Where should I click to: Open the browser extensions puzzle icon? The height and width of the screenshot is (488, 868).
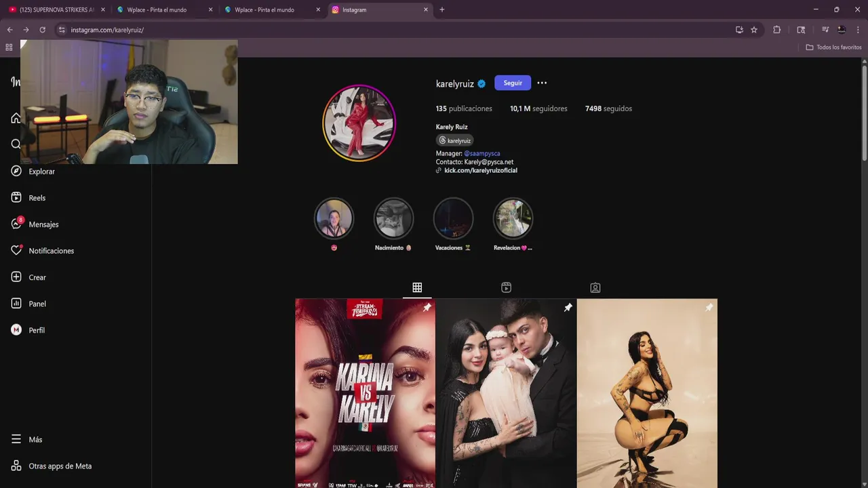click(777, 30)
